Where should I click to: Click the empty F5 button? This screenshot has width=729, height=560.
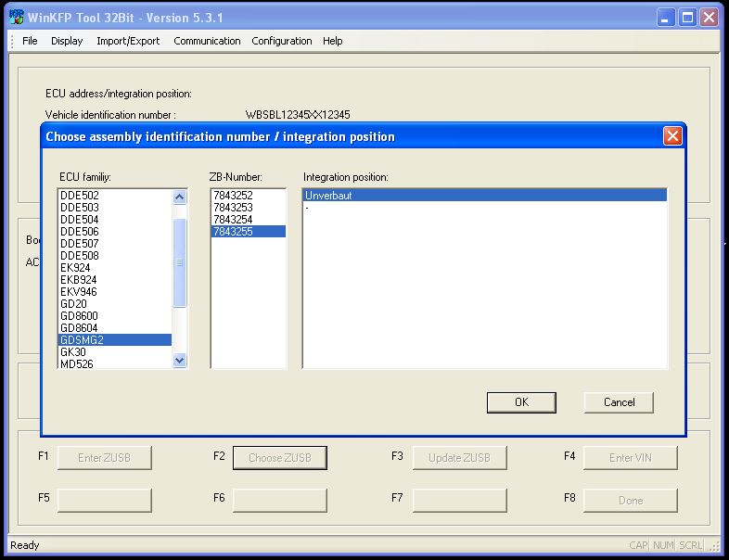[105, 501]
